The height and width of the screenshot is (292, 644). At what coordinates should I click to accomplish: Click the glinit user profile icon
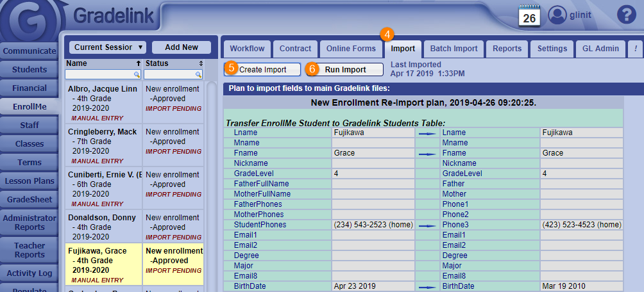[x=557, y=15]
